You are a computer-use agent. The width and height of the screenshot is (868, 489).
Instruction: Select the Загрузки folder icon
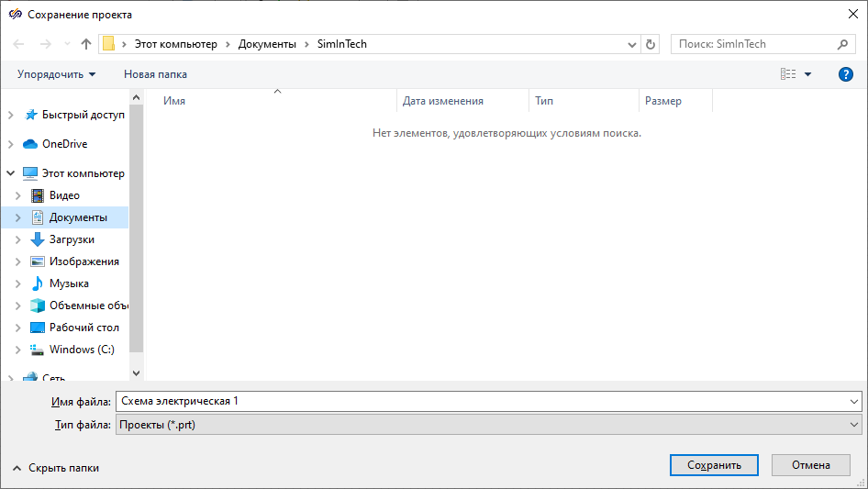coord(38,239)
